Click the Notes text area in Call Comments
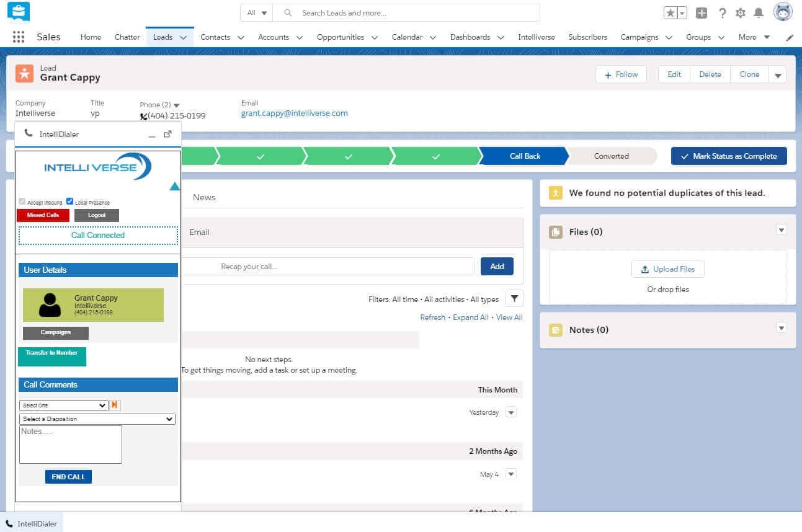Screen dimensions: 802x532 pos(71,445)
